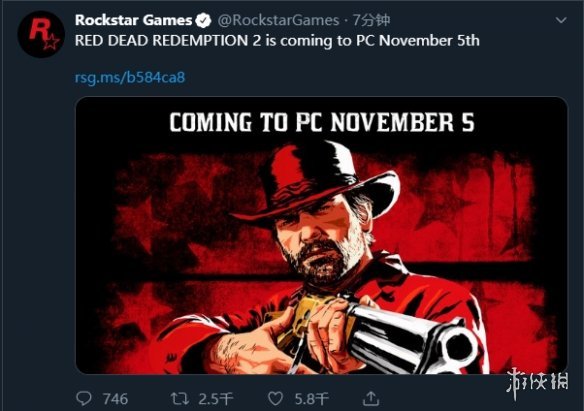The height and width of the screenshot is (411, 584).
Task: Click the 7分钟 timestamp
Action: point(371,20)
